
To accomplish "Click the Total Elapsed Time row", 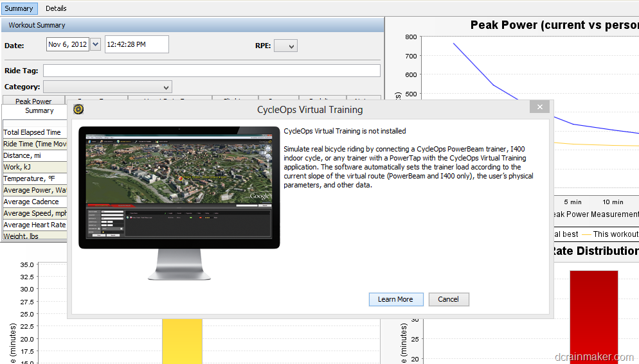I will pyautogui.click(x=35, y=132).
